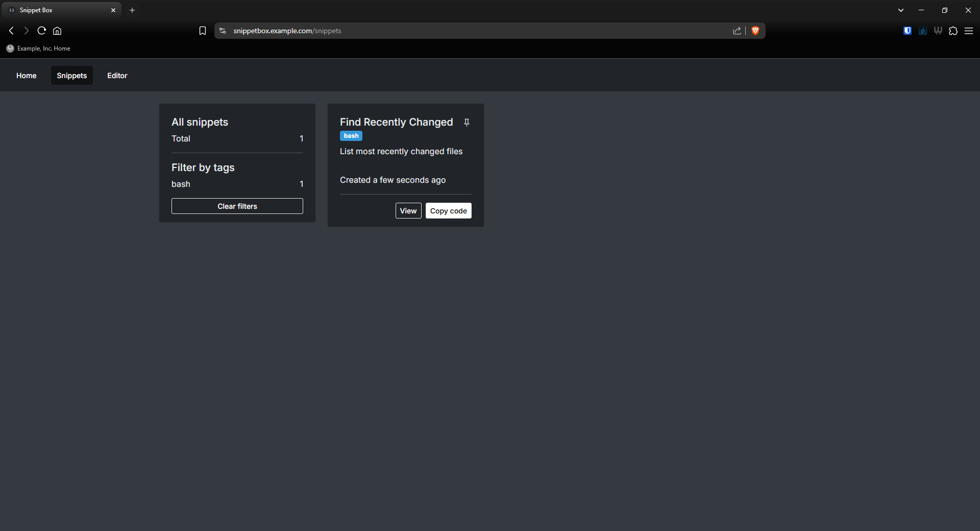Filter snippets by the bash tag

click(181, 184)
